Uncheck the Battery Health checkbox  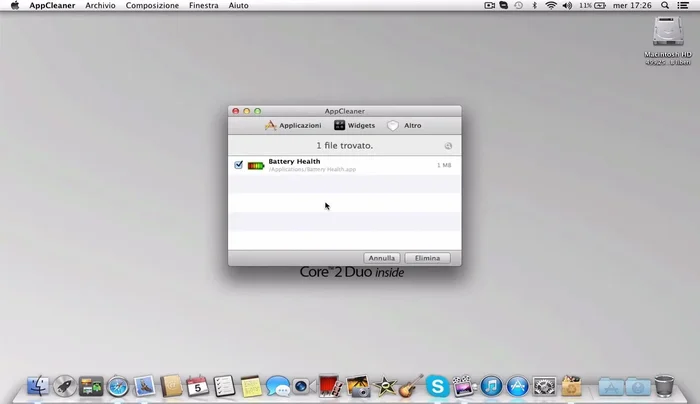coord(238,165)
